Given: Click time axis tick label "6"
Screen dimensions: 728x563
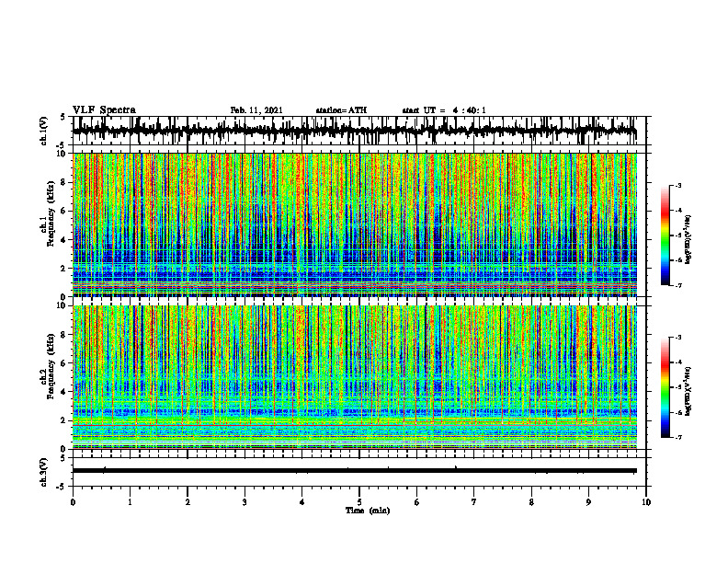Looking at the screenshot, I should tap(417, 502).
